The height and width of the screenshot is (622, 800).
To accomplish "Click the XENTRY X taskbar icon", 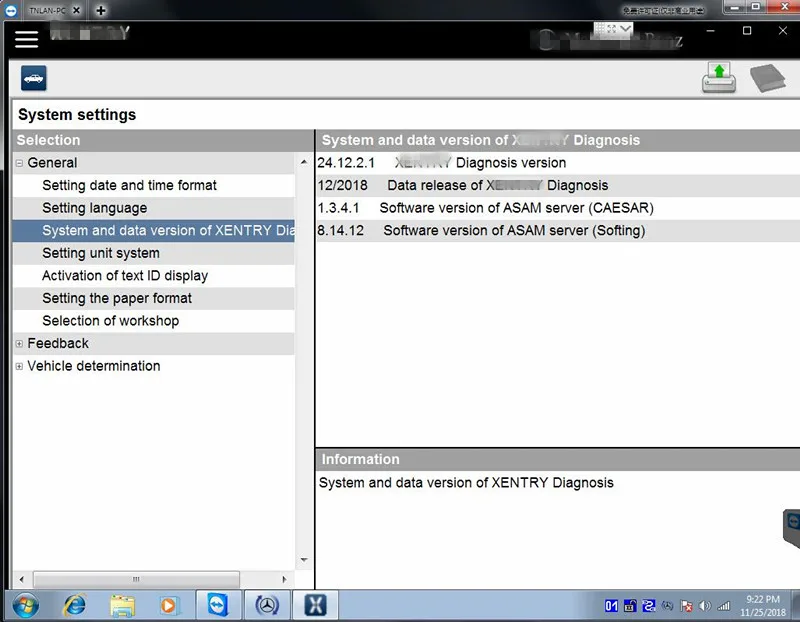I will pos(315,606).
